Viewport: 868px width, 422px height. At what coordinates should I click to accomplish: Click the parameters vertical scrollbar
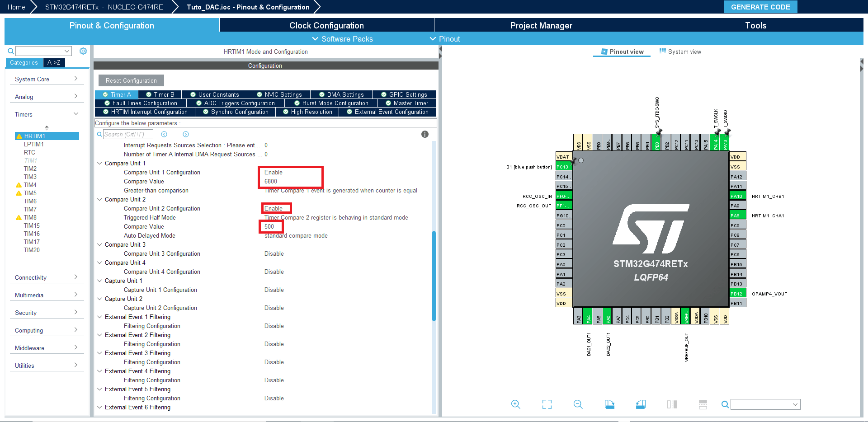[434, 276]
